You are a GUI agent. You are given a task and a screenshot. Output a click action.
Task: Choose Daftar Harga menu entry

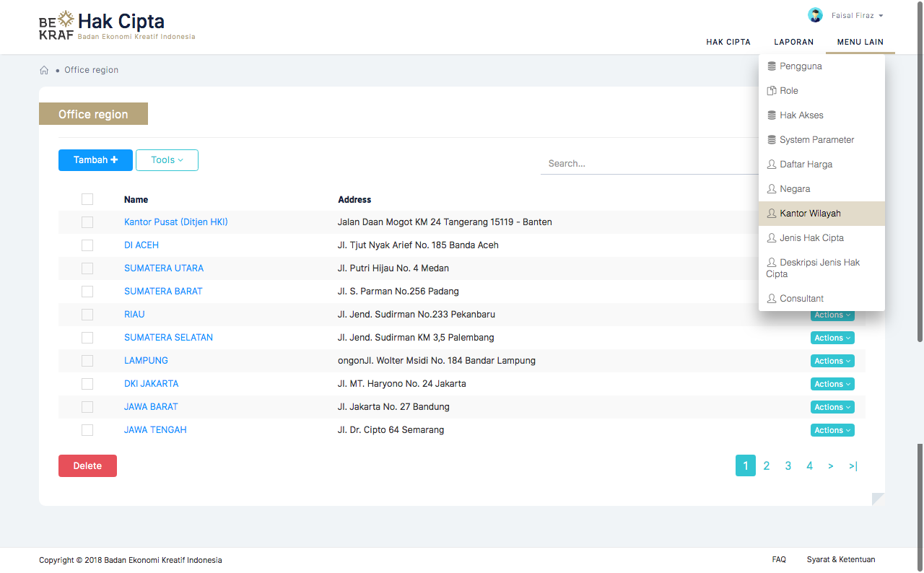pyautogui.click(x=821, y=165)
